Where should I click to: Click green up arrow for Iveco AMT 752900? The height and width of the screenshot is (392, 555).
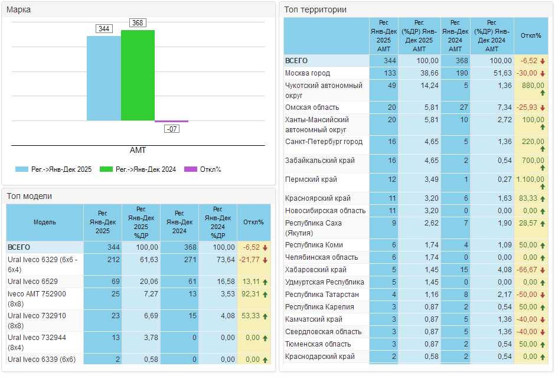pyautogui.click(x=265, y=294)
